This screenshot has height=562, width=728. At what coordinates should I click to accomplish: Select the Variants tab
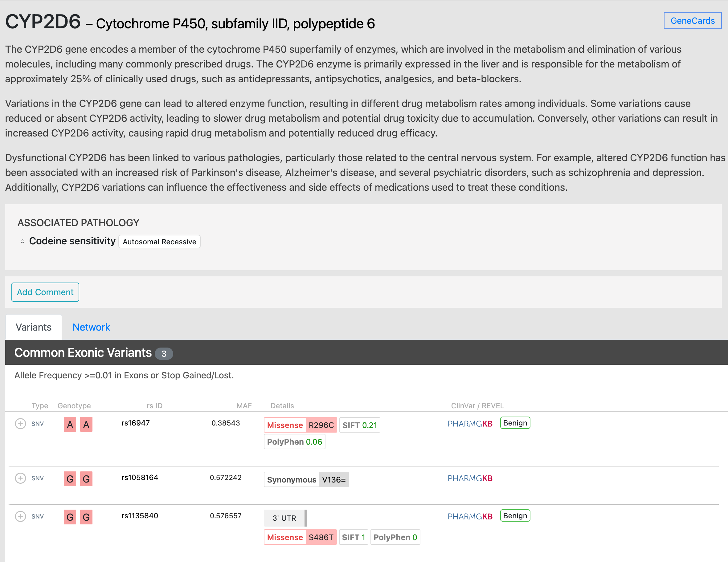pos(33,327)
